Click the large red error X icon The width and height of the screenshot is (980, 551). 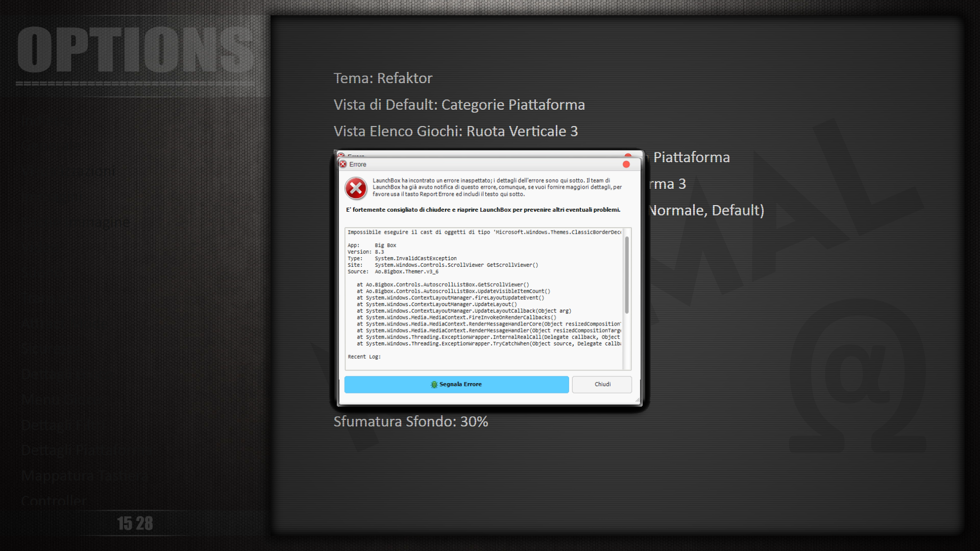click(x=356, y=188)
